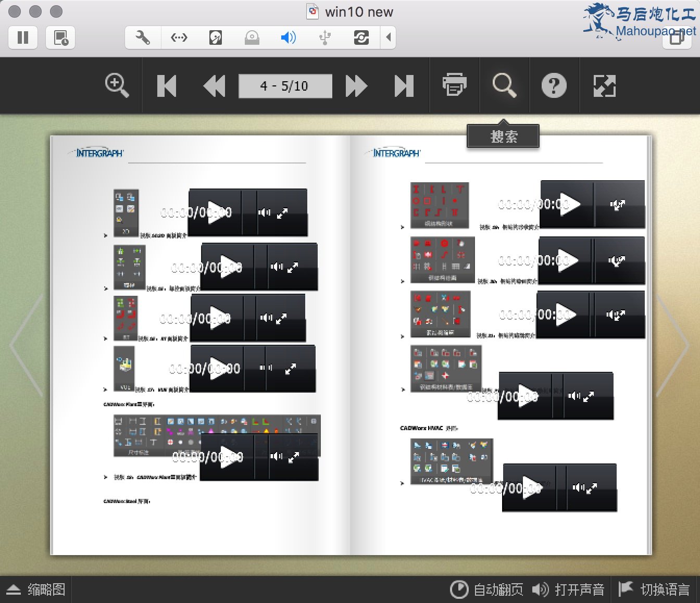Take a snapshot using the snapshot button
Image resolution: width=700 pixels, height=603 pixels.
tap(60, 37)
